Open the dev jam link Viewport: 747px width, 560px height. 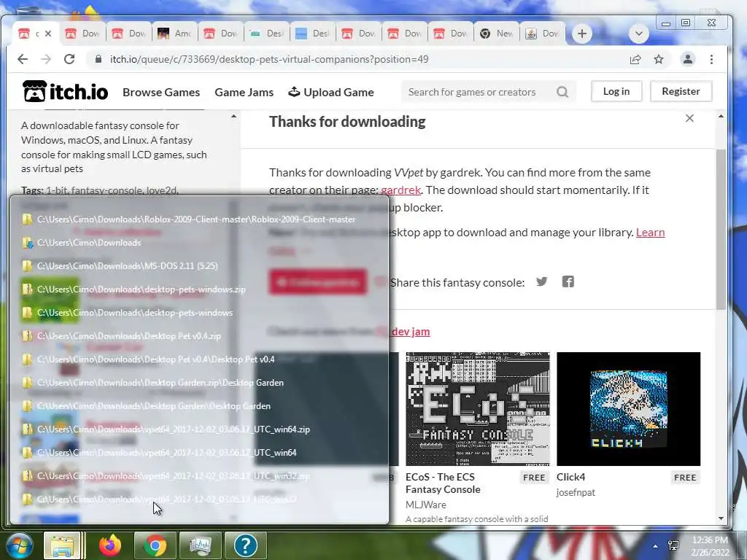[411, 332]
